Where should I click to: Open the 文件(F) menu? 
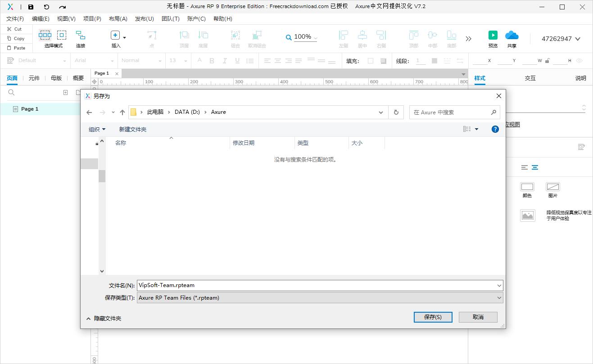(15, 19)
